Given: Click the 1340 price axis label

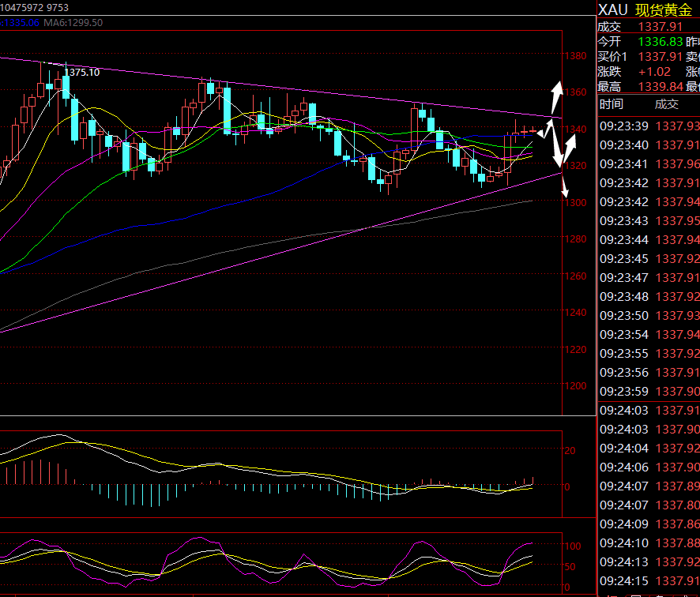Looking at the screenshot, I should (x=576, y=129).
